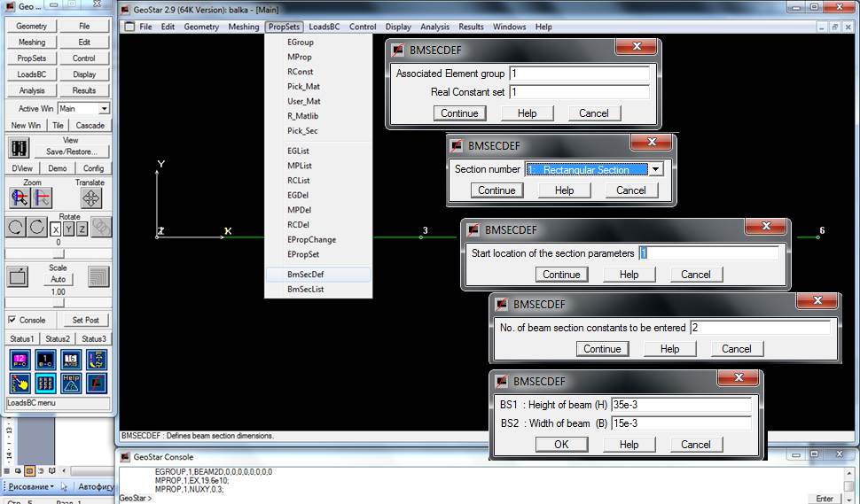Adjust the Scale slider
This screenshot has height=504, width=860.
[59, 303]
